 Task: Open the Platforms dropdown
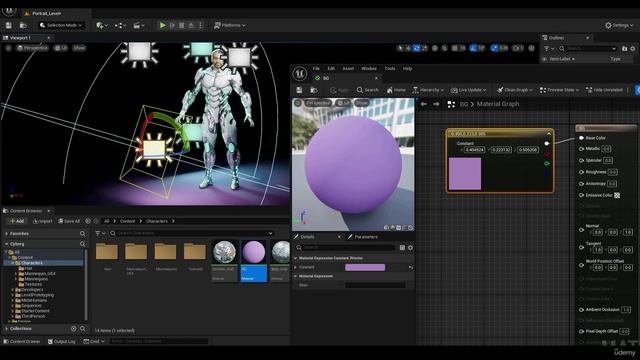click(x=230, y=25)
